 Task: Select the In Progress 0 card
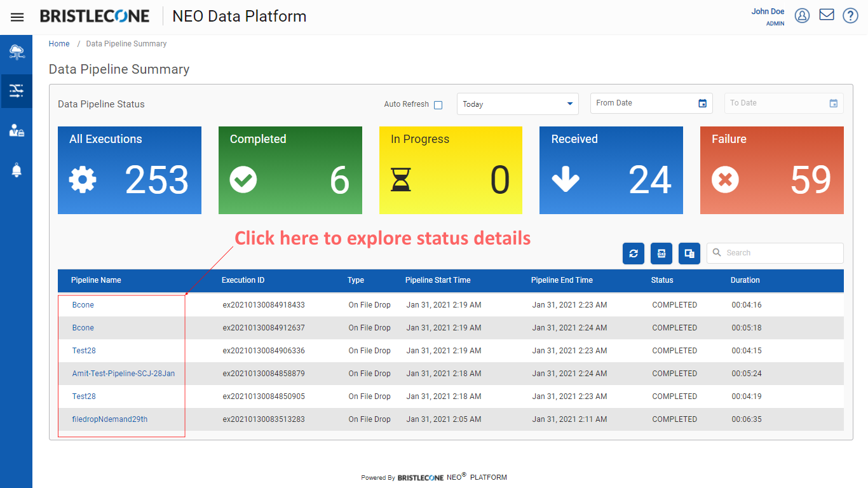click(x=451, y=170)
